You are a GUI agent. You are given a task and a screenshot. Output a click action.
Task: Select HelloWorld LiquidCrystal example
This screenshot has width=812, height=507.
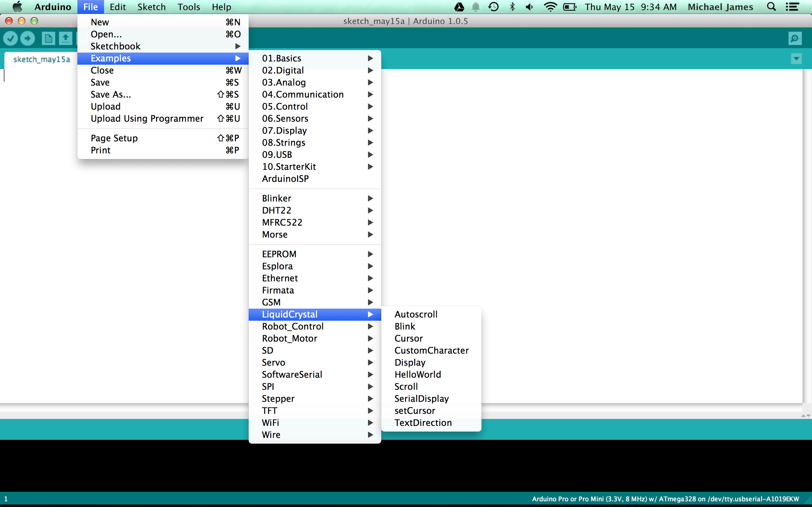coord(418,375)
